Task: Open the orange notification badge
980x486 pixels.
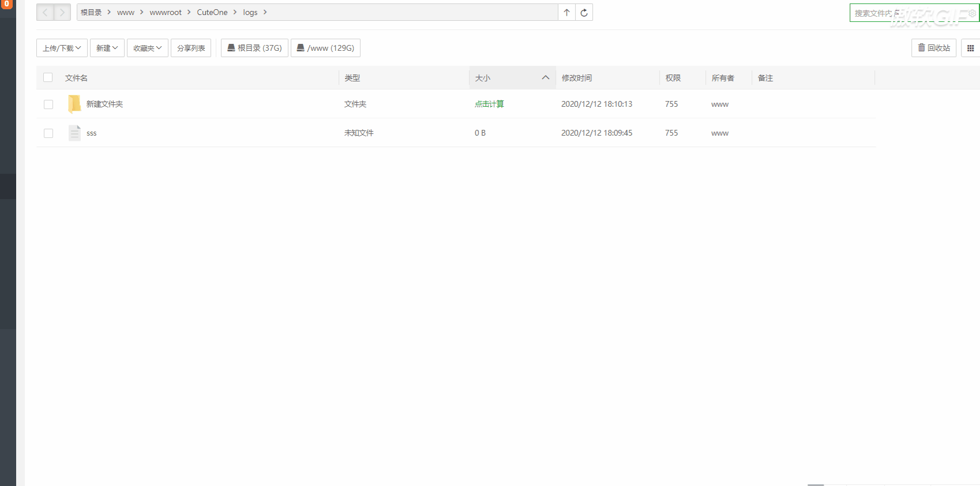Action: 6,4
